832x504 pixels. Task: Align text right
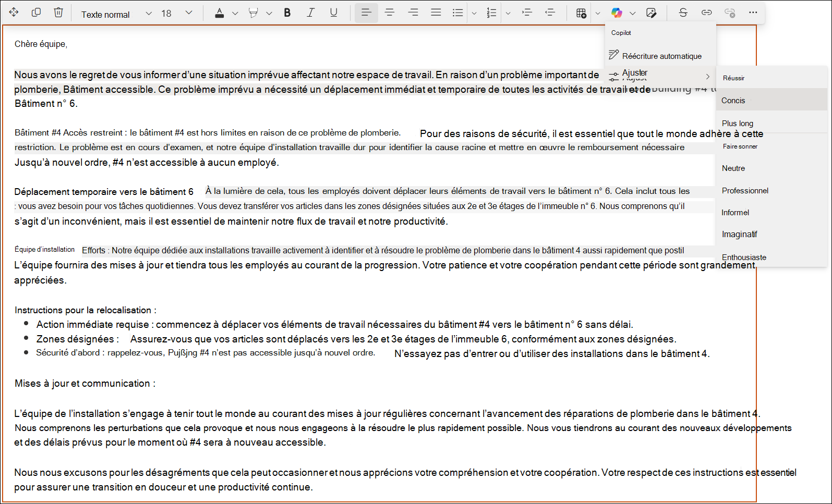pyautogui.click(x=413, y=13)
